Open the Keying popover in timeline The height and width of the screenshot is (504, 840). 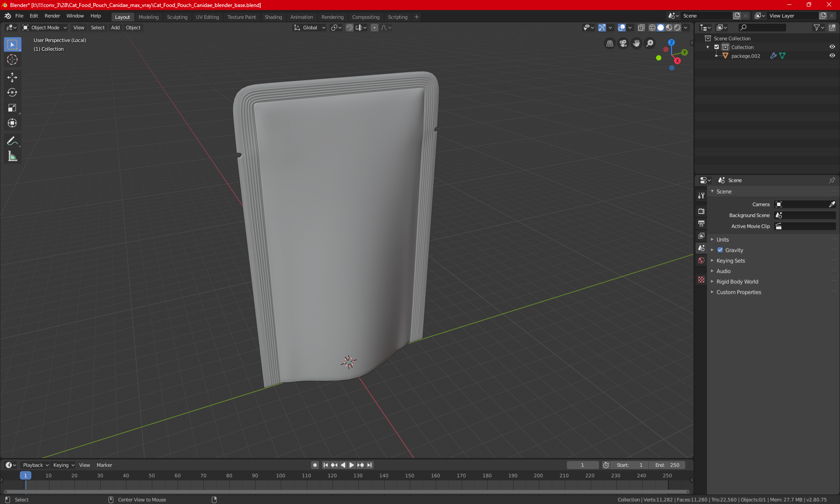(64, 465)
